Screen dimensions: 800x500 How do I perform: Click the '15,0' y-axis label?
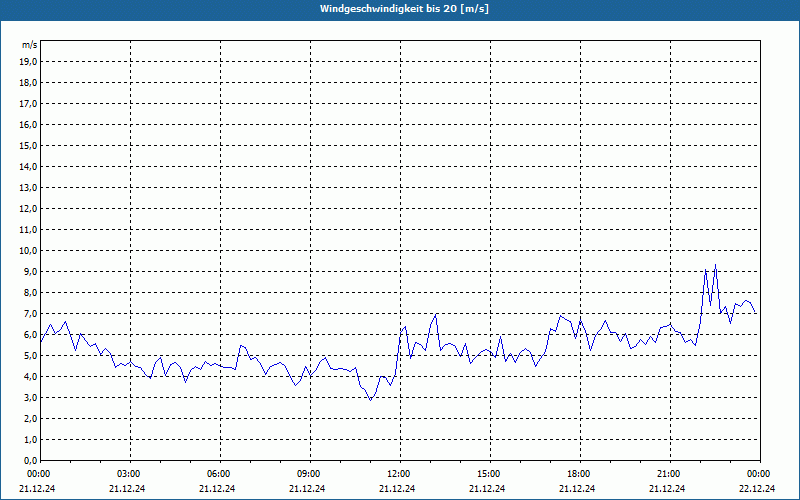tap(28, 145)
